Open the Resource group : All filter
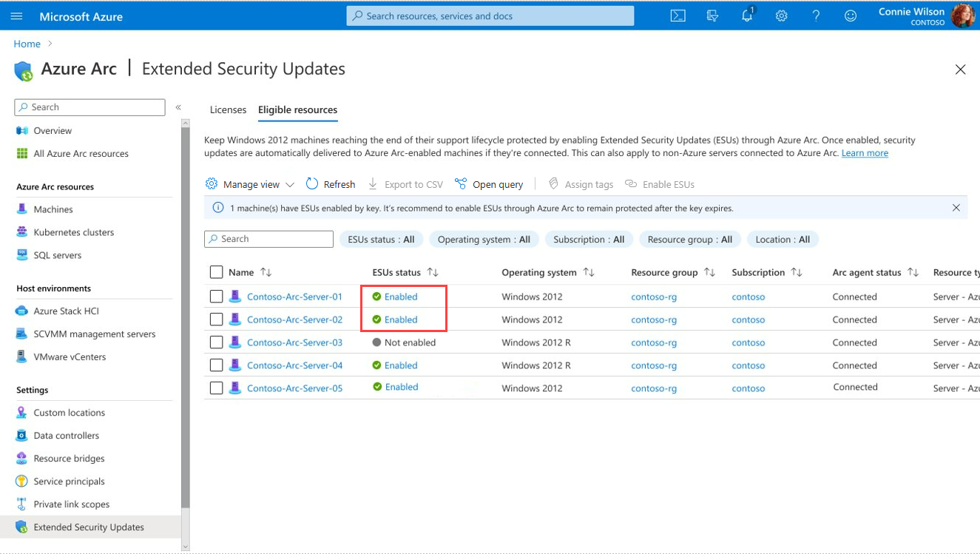 tap(689, 240)
